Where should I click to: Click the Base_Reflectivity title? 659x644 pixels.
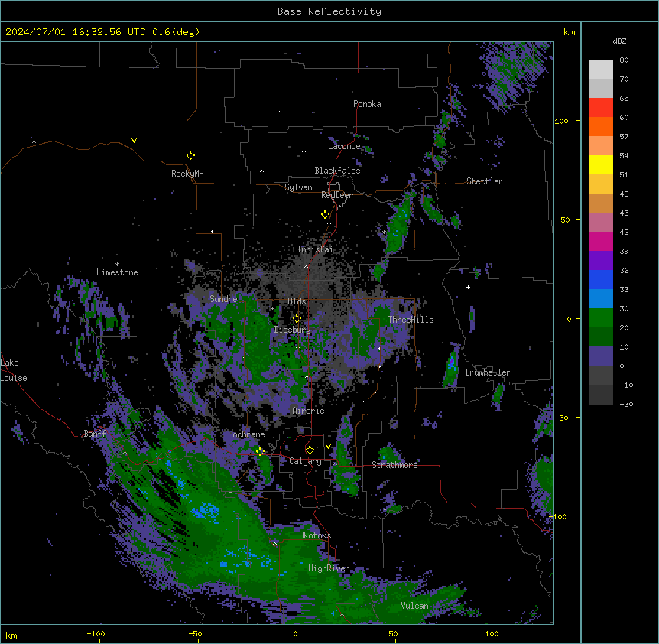(x=329, y=11)
